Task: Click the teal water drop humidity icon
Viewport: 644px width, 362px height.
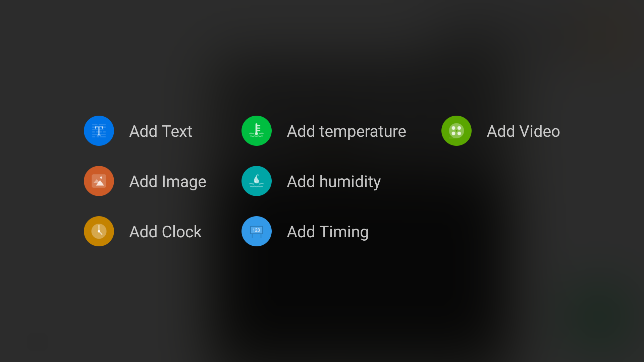Action: point(257,181)
